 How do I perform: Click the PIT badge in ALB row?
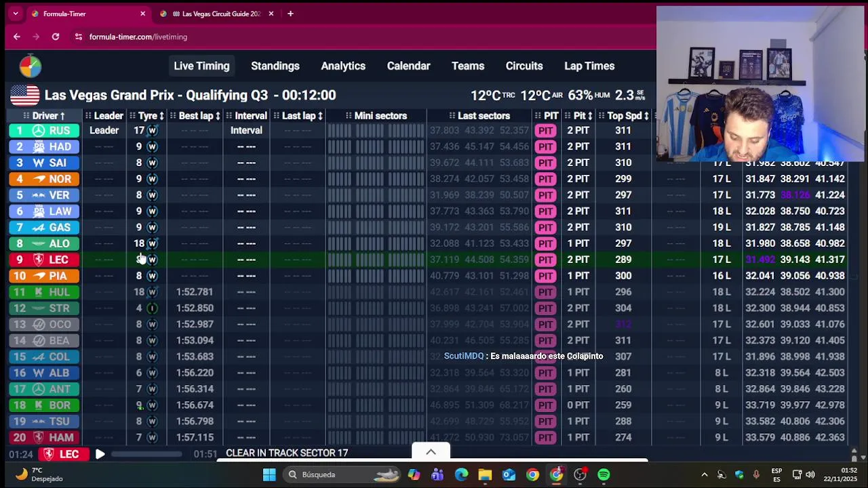(x=546, y=373)
